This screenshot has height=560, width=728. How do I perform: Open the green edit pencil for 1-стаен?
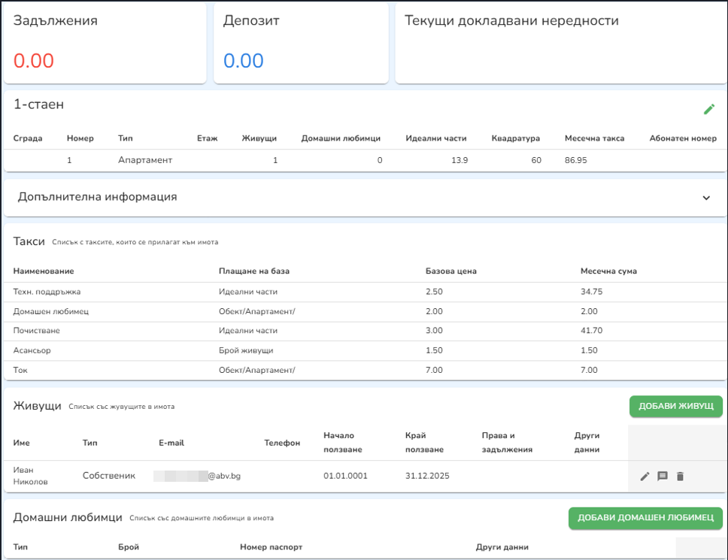click(708, 109)
